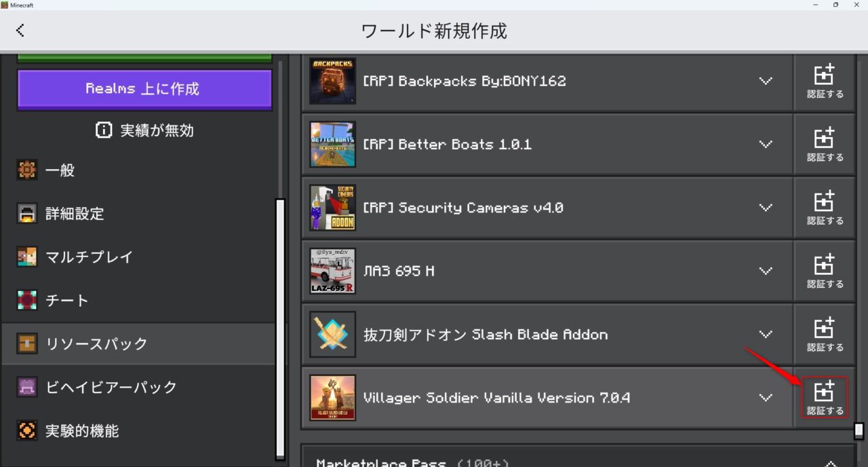Click the Backpacks pack thumbnail
Viewport: 868px width, 467px height.
tap(332, 81)
